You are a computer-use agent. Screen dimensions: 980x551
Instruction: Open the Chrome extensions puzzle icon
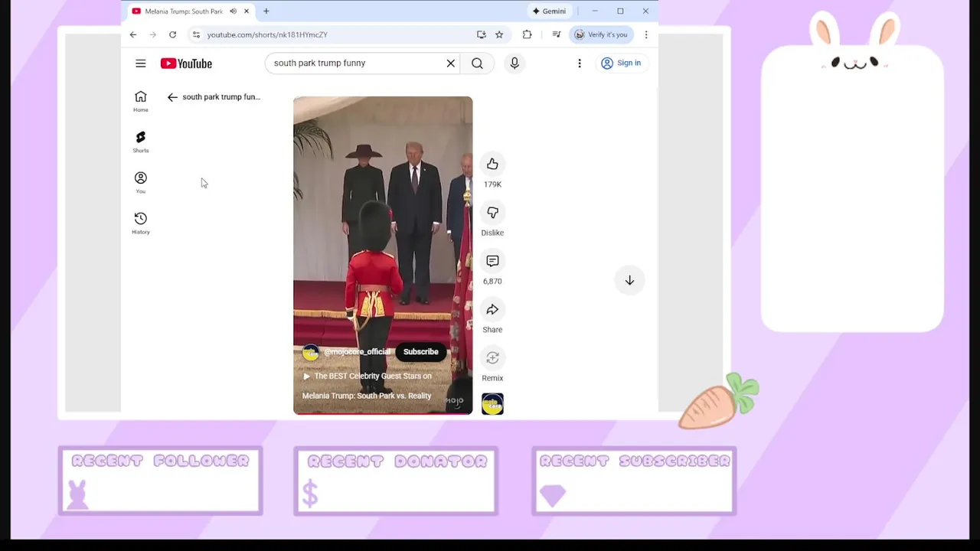pos(527,34)
